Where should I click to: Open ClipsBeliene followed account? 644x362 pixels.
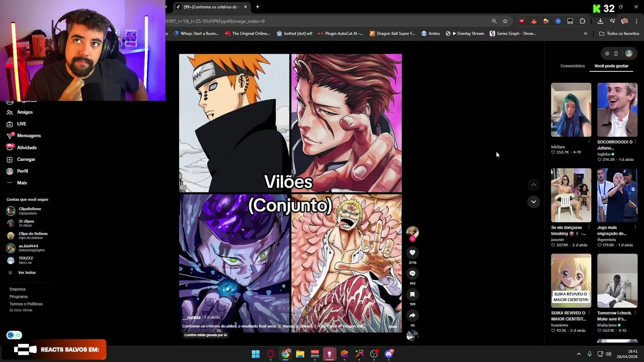(24, 211)
